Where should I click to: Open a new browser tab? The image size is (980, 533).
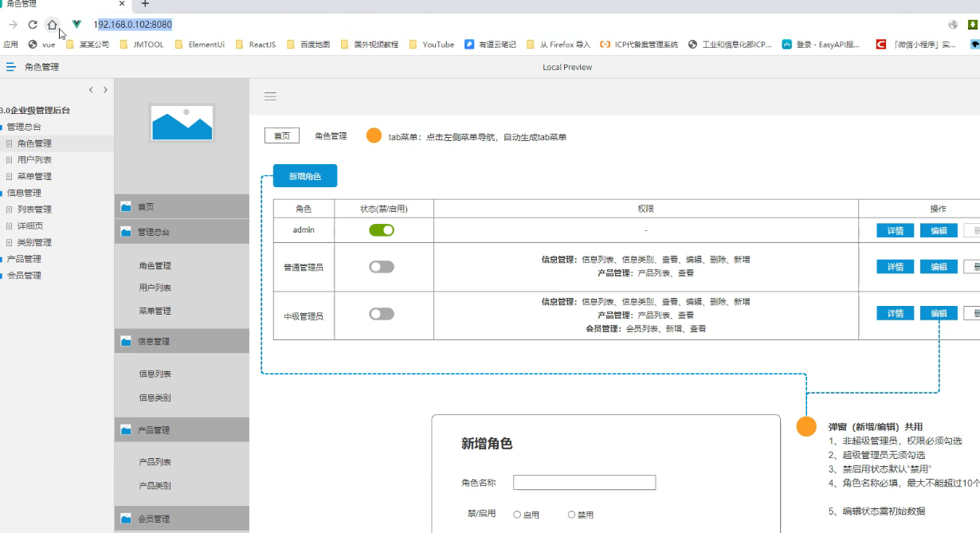(145, 4)
